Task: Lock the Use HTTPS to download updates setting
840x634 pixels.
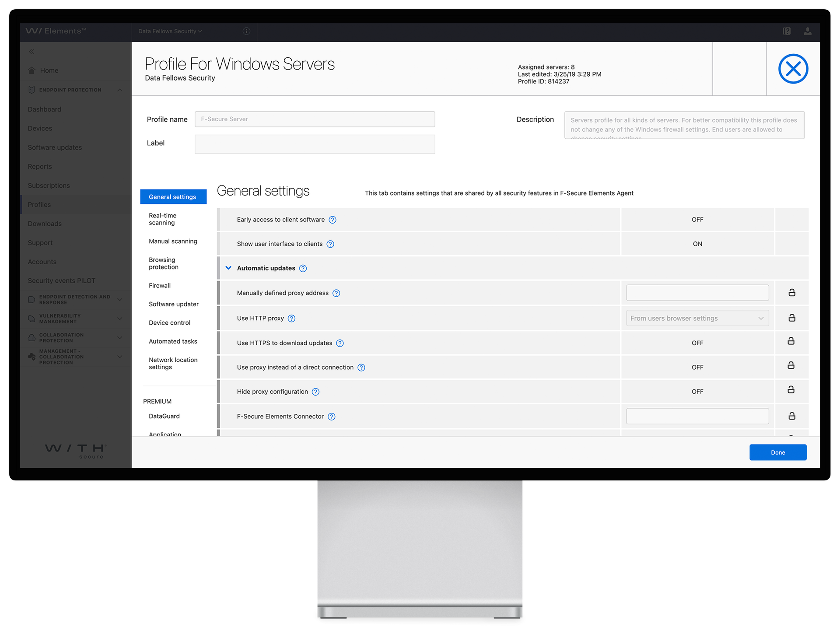Action: [791, 341]
